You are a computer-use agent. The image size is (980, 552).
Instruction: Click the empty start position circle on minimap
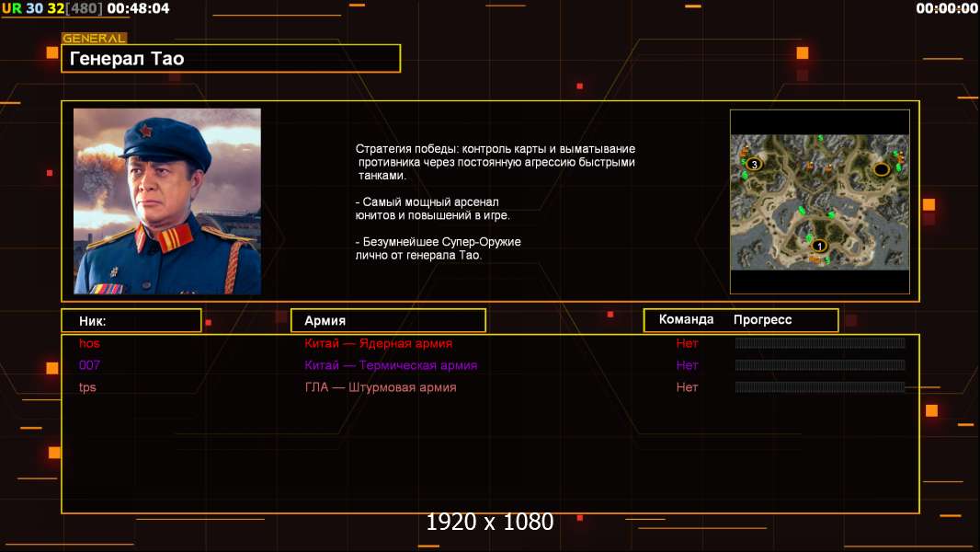click(882, 169)
